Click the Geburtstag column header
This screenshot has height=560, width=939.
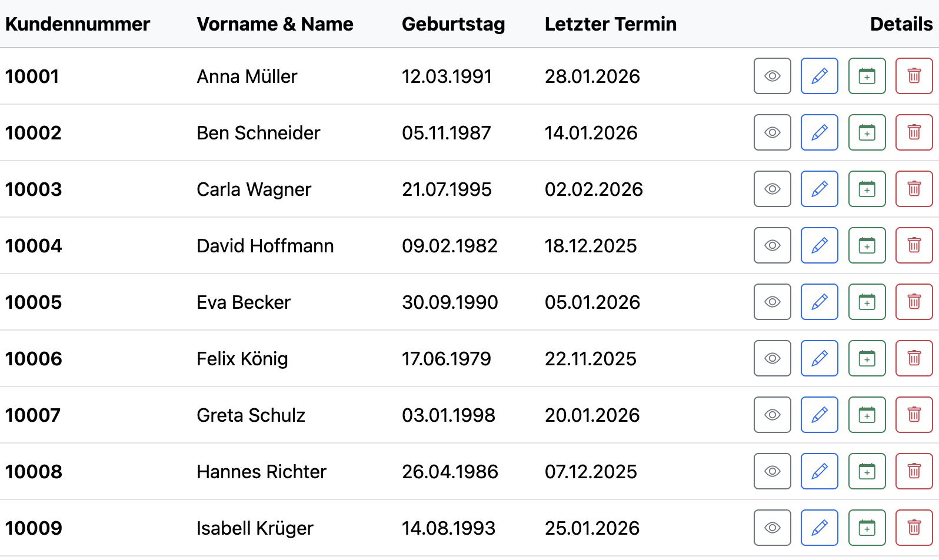(x=453, y=24)
